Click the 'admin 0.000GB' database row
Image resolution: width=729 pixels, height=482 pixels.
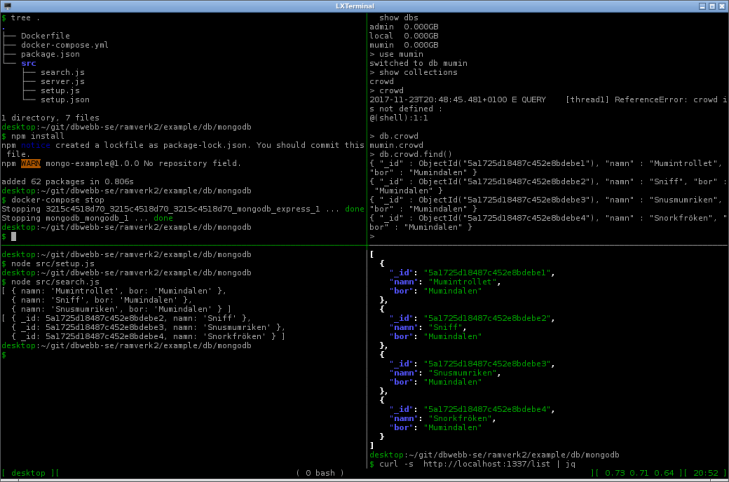pos(404,27)
